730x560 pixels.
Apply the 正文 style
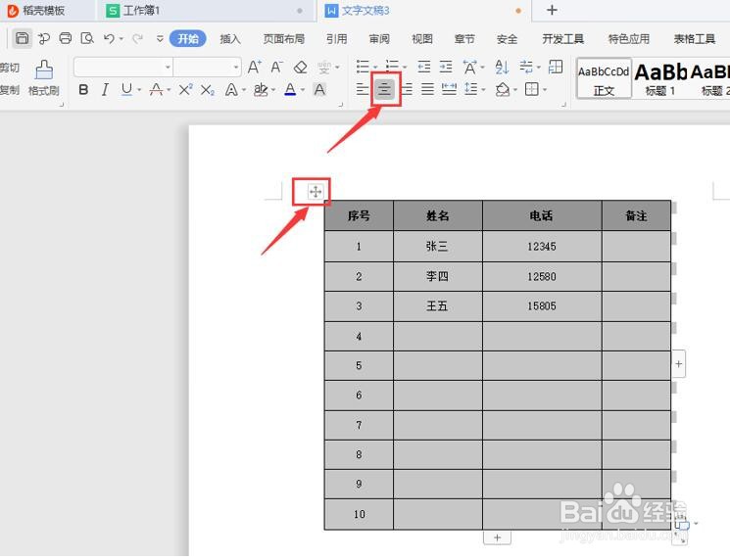tap(604, 78)
